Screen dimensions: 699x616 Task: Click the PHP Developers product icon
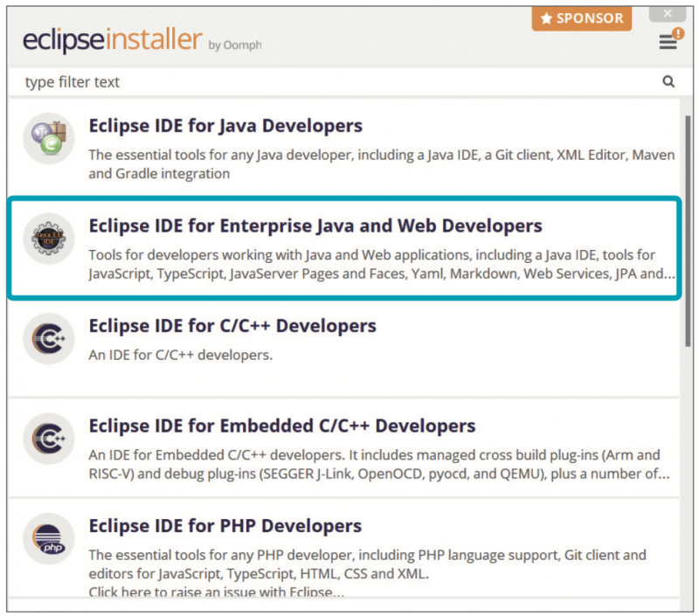click(x=48, y=538)
